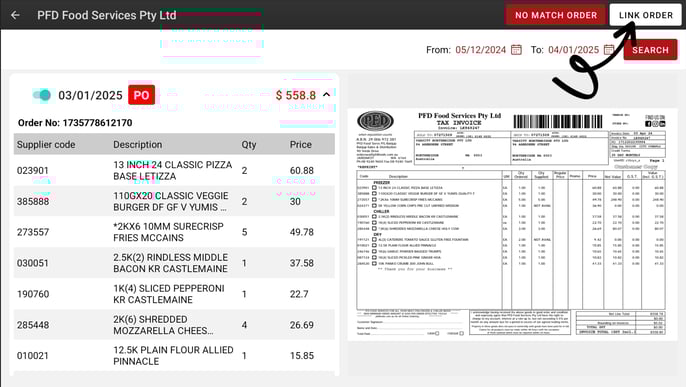Click Order No: 1735778612170
Screen dimensions: 686x387
tap(75, 123)
